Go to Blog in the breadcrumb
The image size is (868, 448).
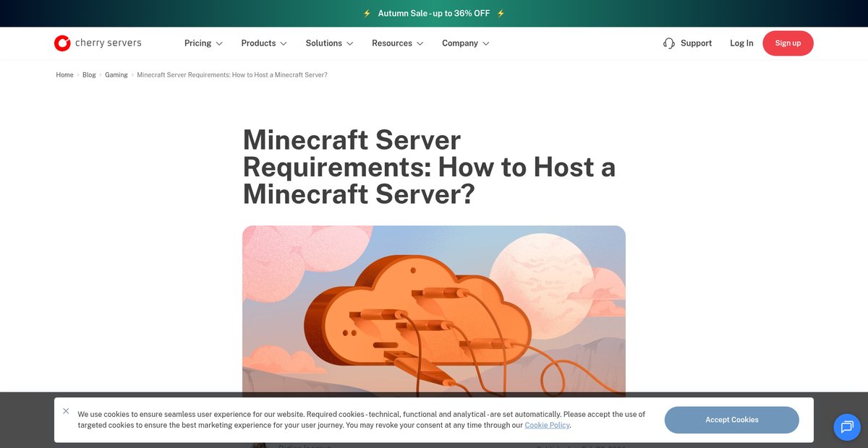click(x=89, y=75)
